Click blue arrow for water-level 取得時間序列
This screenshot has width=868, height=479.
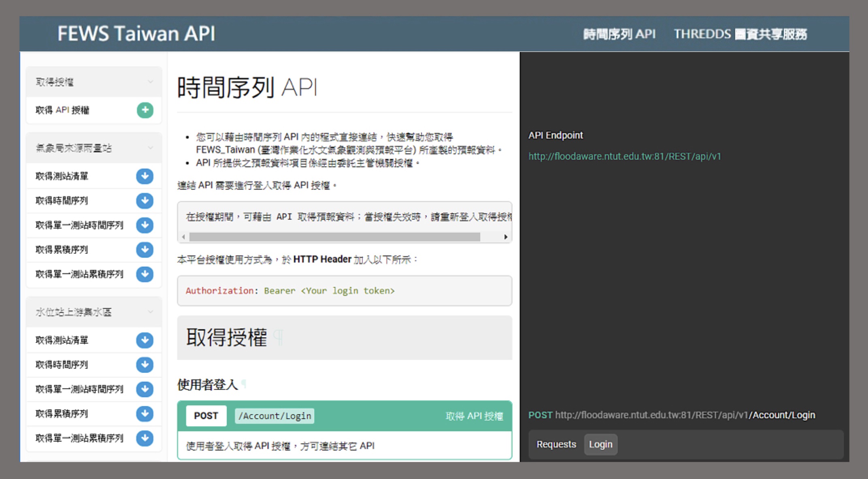(145, 365)
